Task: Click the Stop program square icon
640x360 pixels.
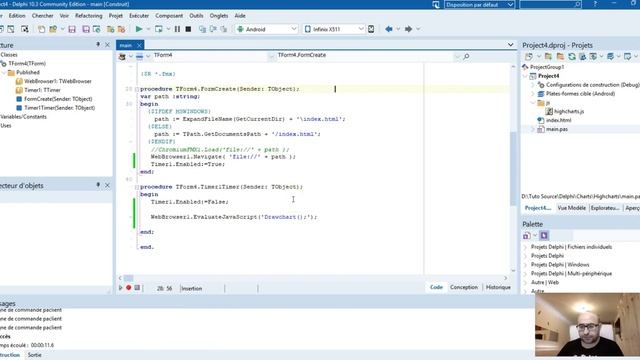Action: 188,29
